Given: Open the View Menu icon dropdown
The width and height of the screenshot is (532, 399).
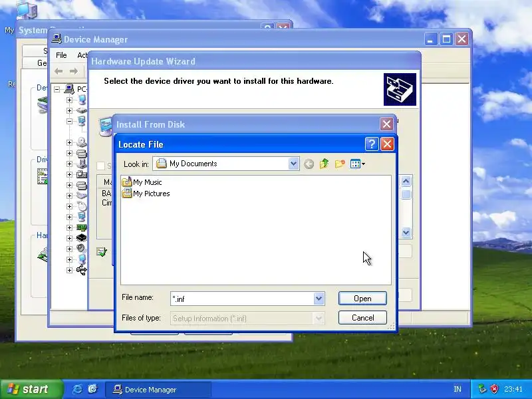Looking at the screenshot, I should 357,164.
